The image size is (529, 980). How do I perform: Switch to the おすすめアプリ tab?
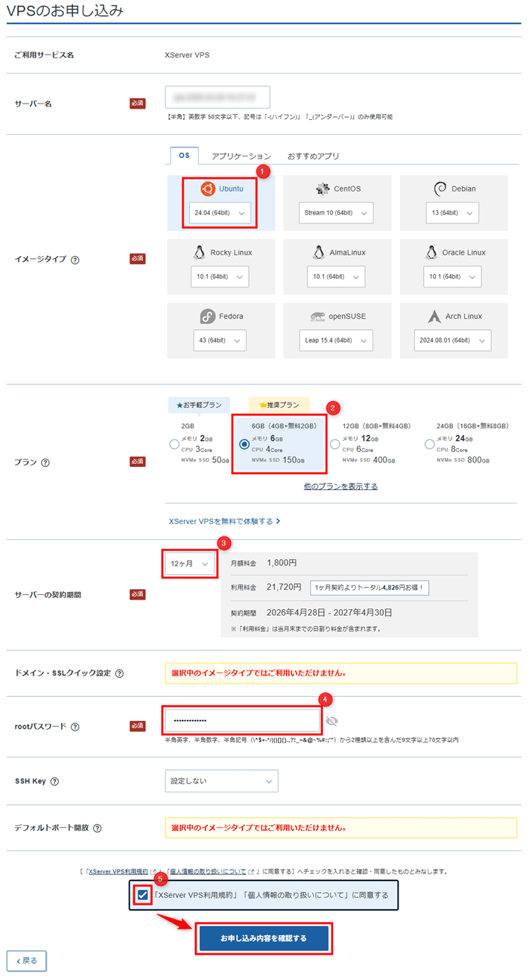click(314, 156)
